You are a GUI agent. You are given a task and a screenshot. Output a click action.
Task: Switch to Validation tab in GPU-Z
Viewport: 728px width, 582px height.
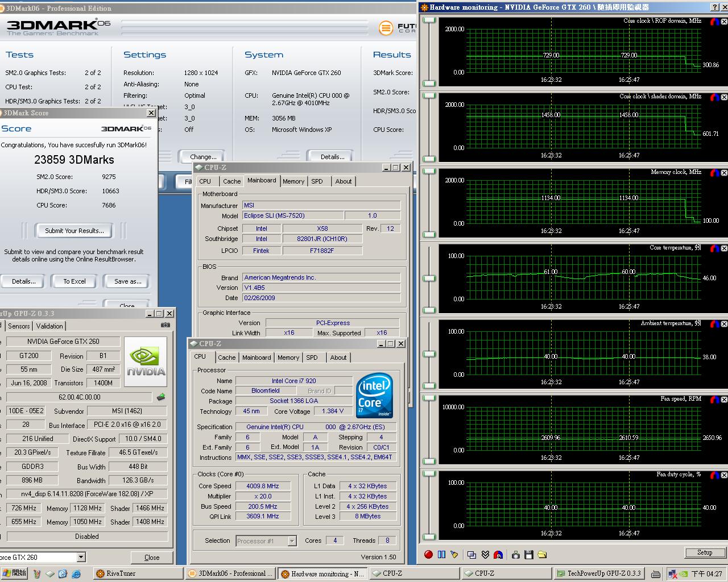(49, 326)
